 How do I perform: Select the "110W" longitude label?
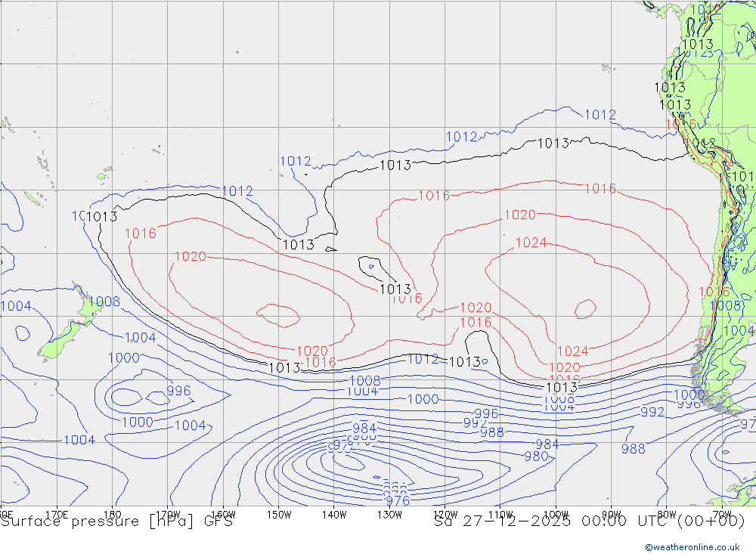pyautogui.click(x=500, y=515)
